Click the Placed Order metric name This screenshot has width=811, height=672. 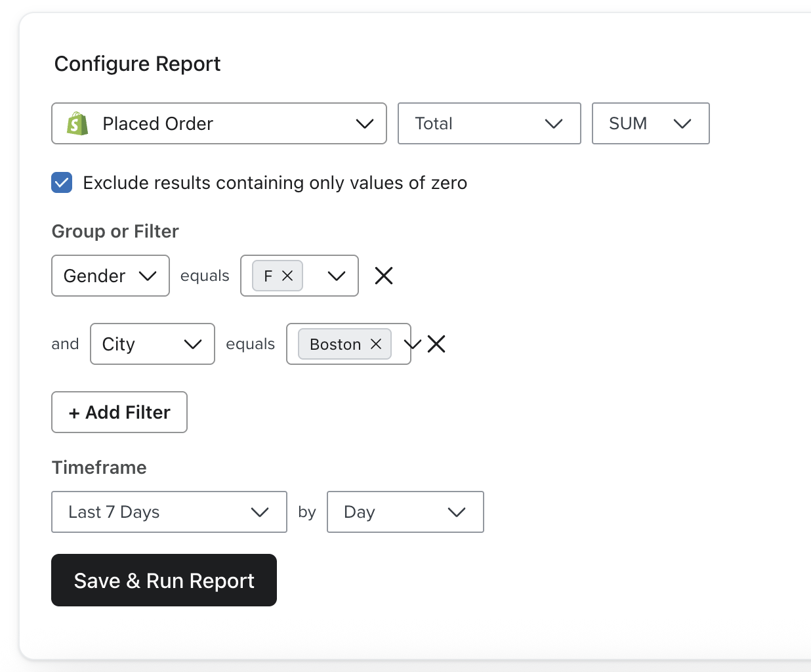157,123
